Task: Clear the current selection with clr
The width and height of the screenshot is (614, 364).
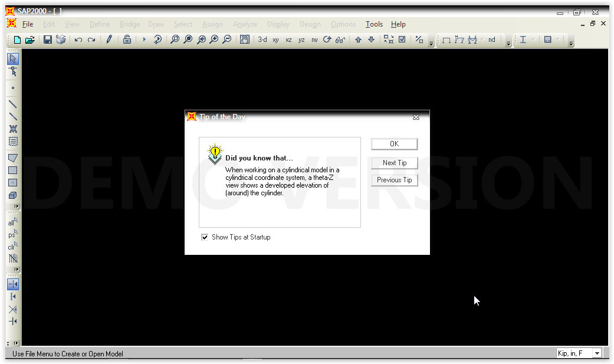Action: coord(11,247)
